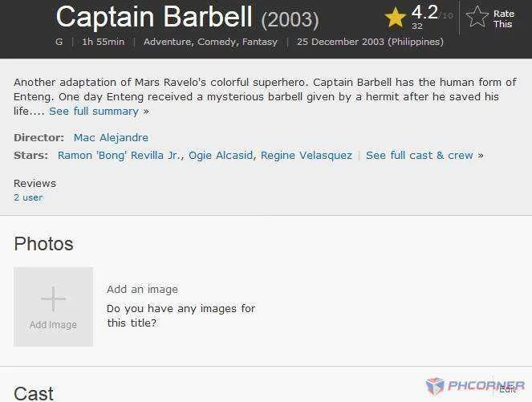Click the yellow rating star icon

tap(396, 18)
